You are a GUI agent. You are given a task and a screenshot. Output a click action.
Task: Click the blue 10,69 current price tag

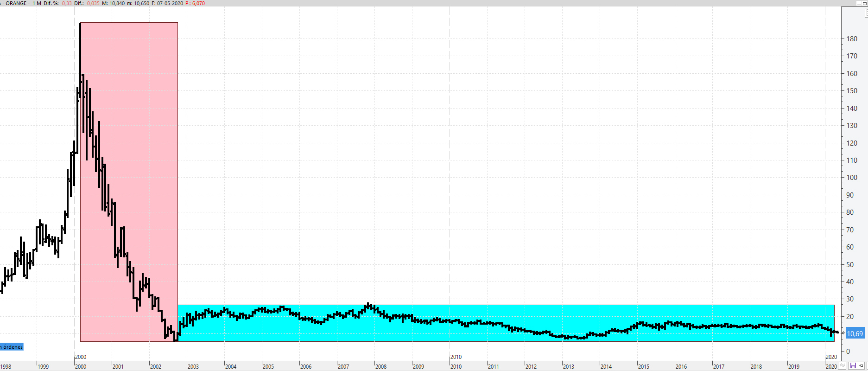pos(855,333)
